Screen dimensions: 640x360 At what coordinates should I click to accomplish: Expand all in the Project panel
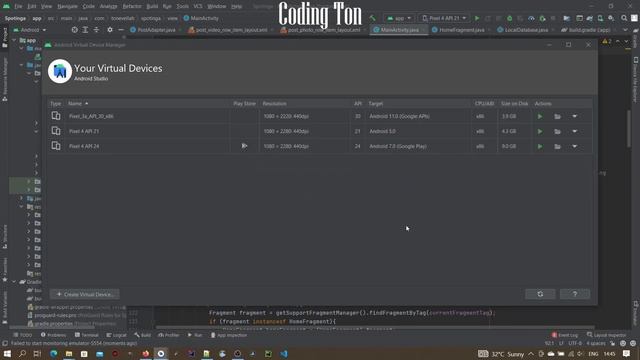click(x=85, y=30)
